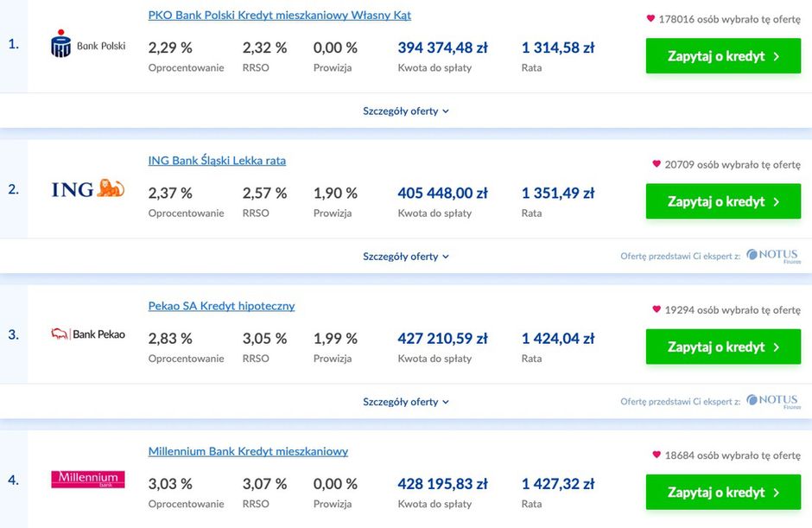Click the 1 314,58 zł installment value
The height and width of the screenshot is (528, 812).
click(x=558, y=48)
